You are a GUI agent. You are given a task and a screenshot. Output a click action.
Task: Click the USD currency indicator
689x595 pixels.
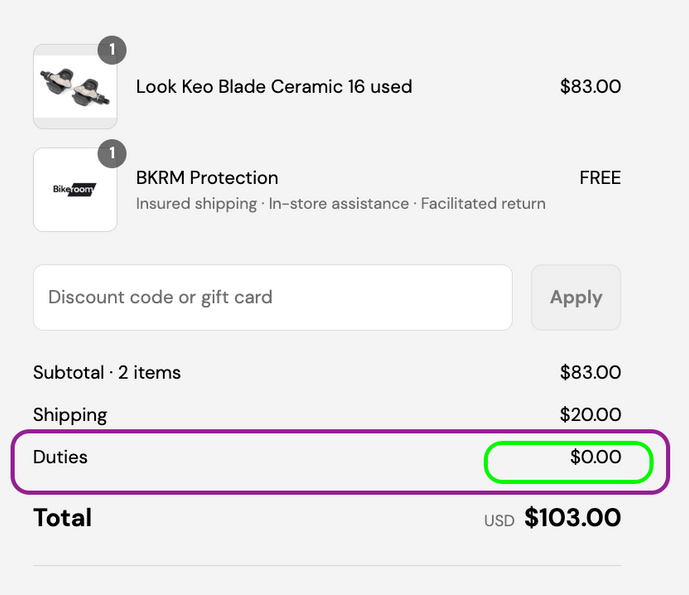pyautogui.click(x=499, y=520)
